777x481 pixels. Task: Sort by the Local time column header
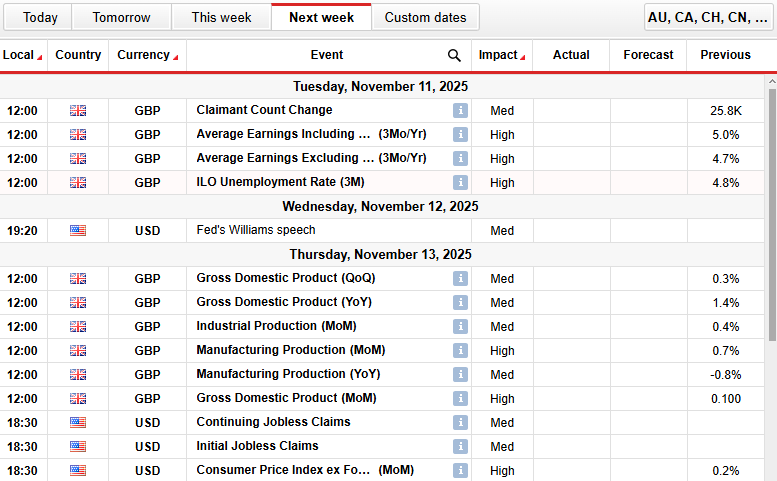tap(23, 55)
